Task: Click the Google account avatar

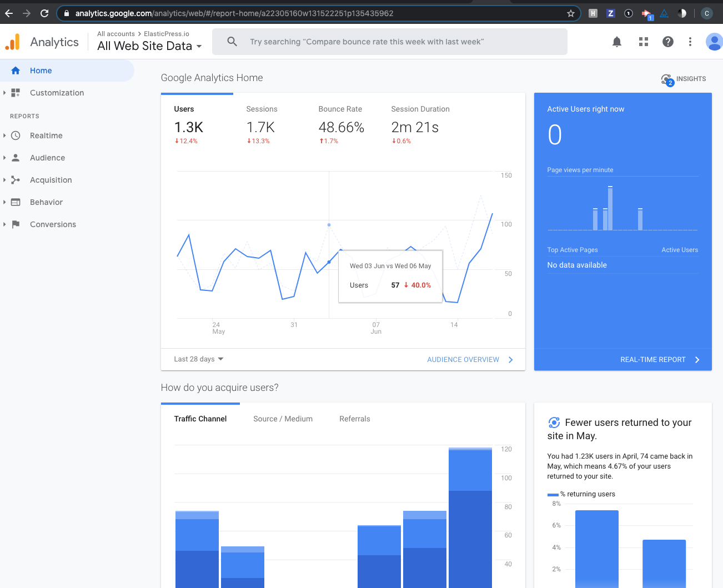Action: (714, 42)
